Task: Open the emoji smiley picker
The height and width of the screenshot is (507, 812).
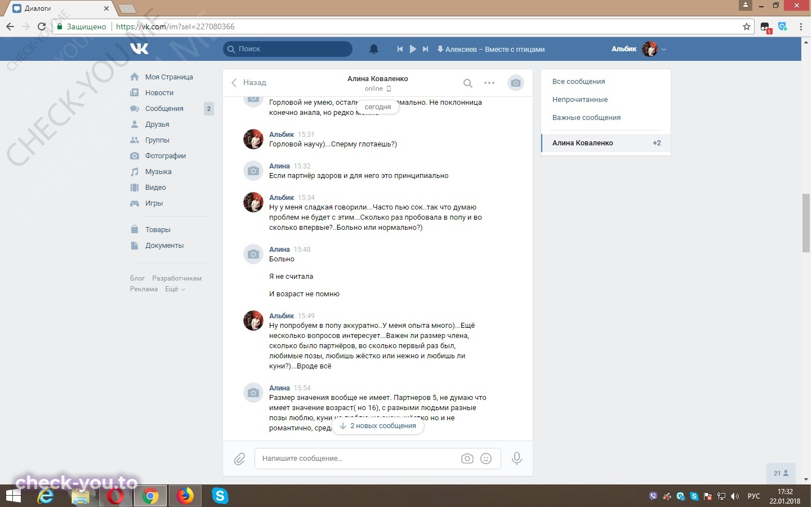Action: point(486,459)
